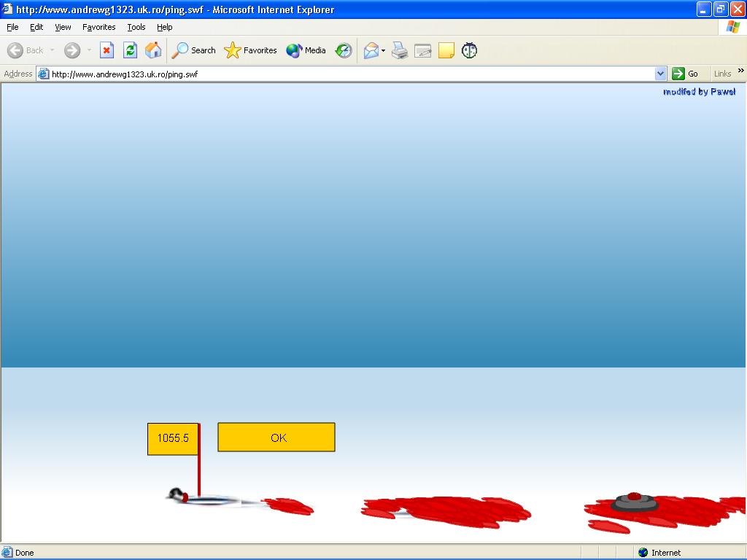747x560 pixels.
Task: Open the Tools menu
Action: [x=136, y=27]
